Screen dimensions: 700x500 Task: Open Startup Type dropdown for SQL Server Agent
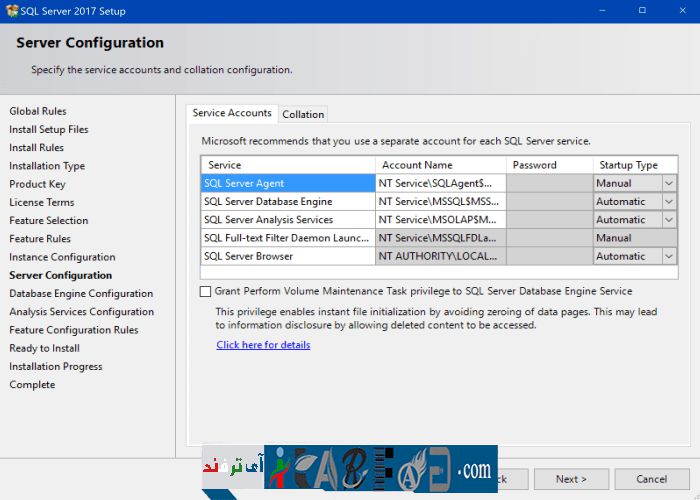(x=669, y=183)
